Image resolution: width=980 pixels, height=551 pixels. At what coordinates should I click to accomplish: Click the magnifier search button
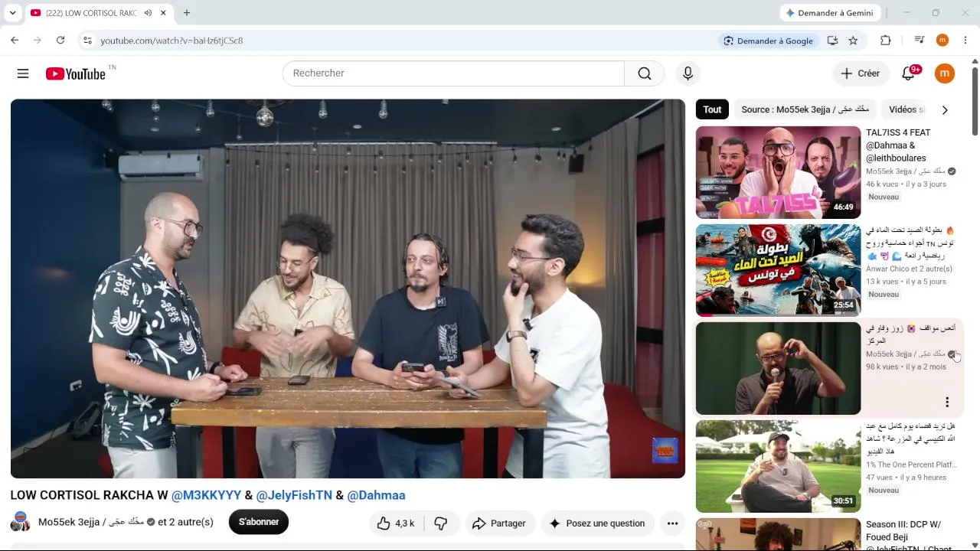coord(645,73)
